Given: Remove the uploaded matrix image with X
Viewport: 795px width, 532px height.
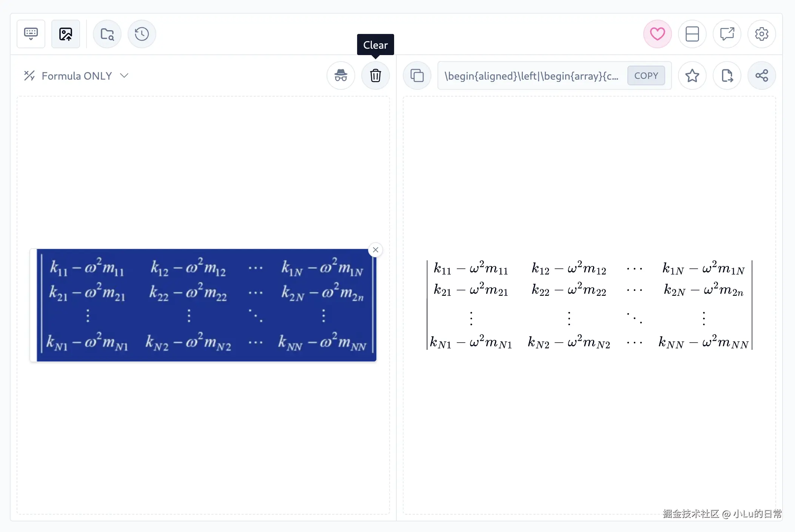Looking at the screenshot, I should pos(376,250).
